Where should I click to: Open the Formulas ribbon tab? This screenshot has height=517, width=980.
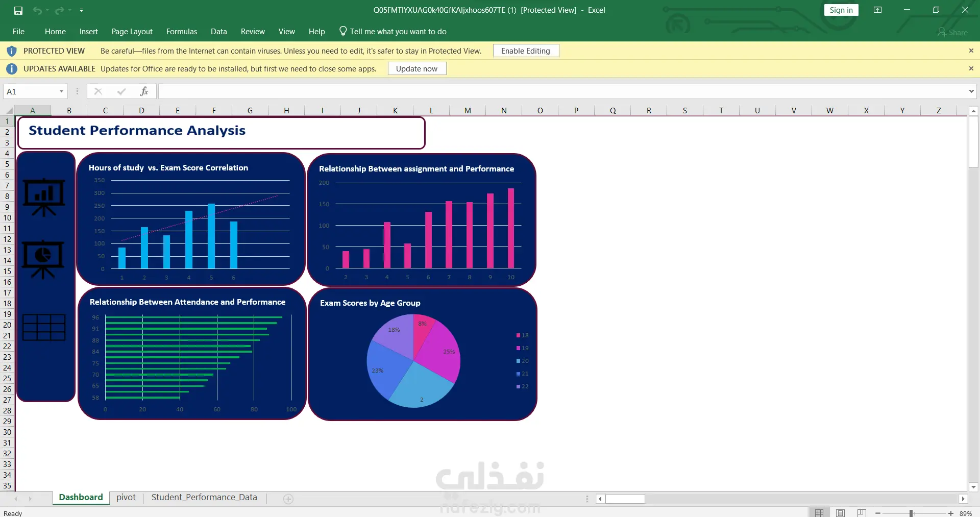pyautogui.click(x=182, y=32)
